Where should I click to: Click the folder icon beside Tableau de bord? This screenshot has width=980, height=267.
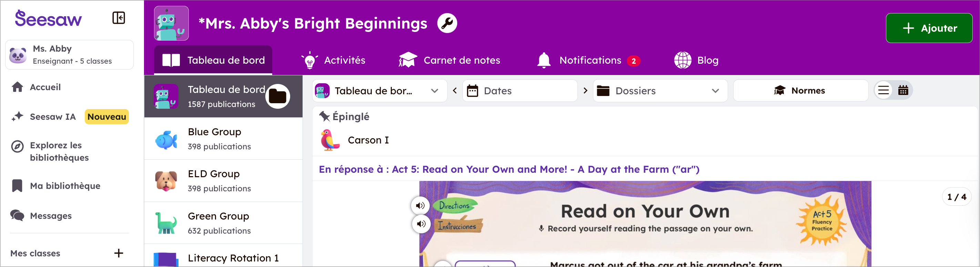tap(277, 96)
